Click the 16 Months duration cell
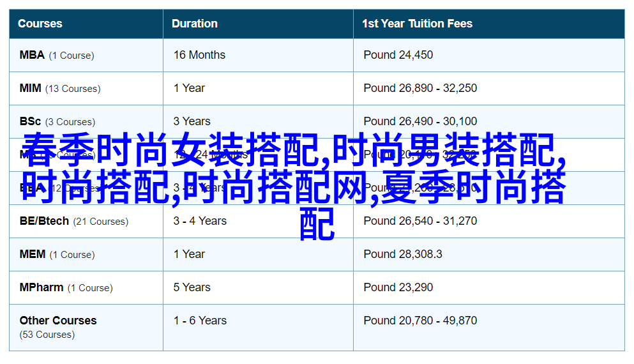This screenshot has width=634, height=364. point(199,55)
